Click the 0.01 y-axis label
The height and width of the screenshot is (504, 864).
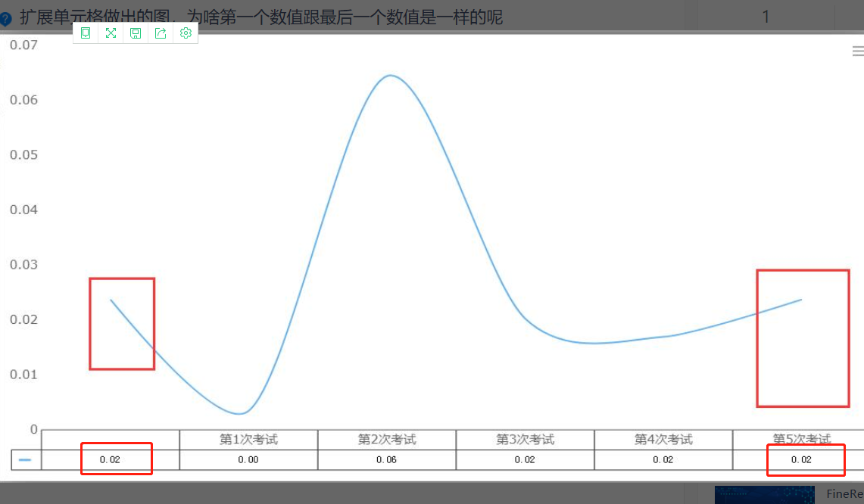tap(23, 375)
